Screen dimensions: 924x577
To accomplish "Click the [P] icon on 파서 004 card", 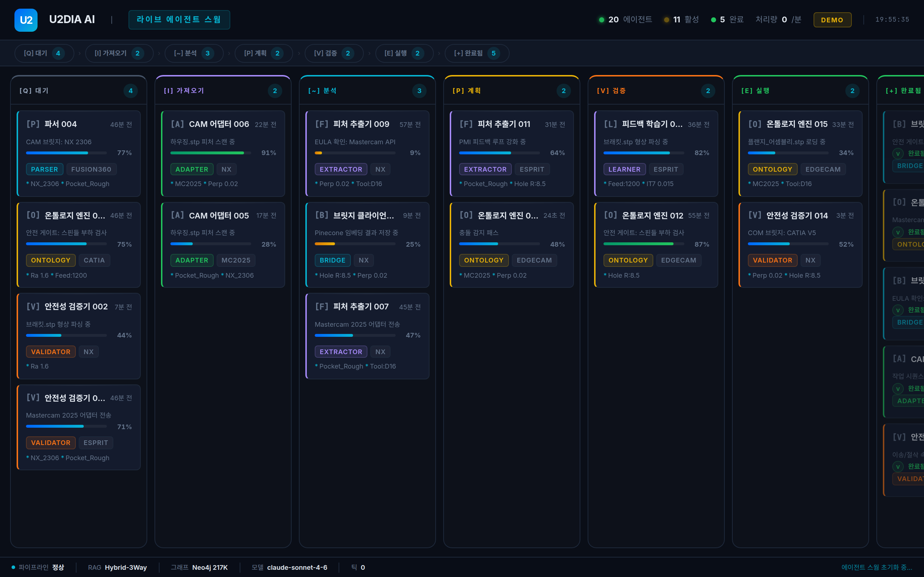I will pyautogui.click(x=33, y=124).
